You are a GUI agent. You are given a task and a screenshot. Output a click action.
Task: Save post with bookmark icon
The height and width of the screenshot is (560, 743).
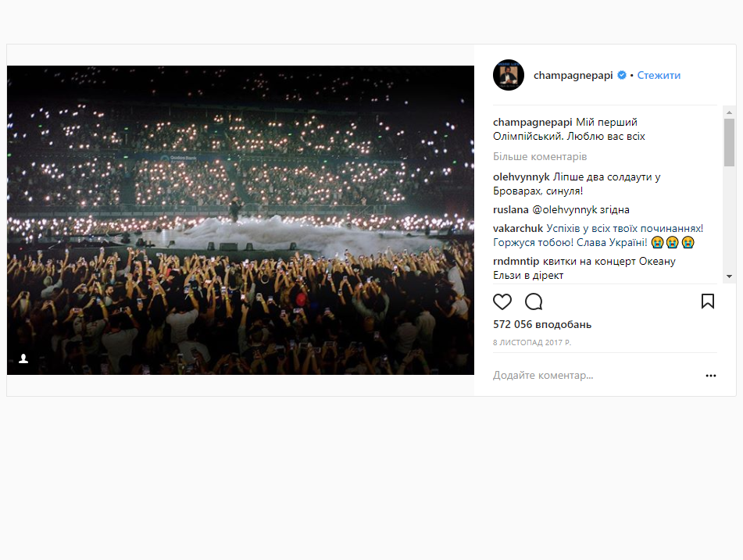coord(708,301)
